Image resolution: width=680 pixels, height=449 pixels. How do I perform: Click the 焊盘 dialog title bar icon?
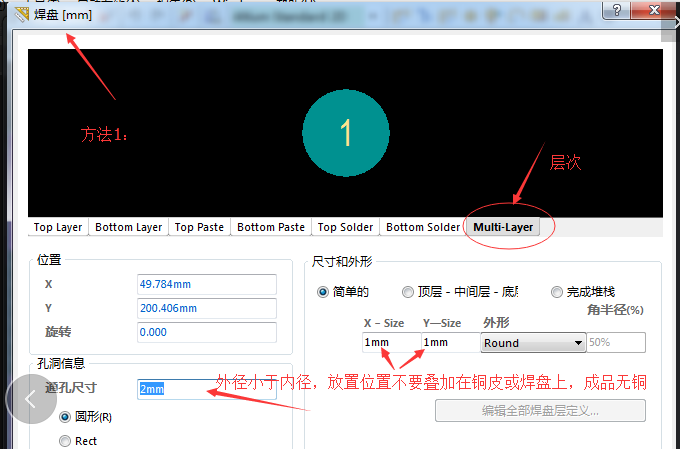click(x=22, y=16)
